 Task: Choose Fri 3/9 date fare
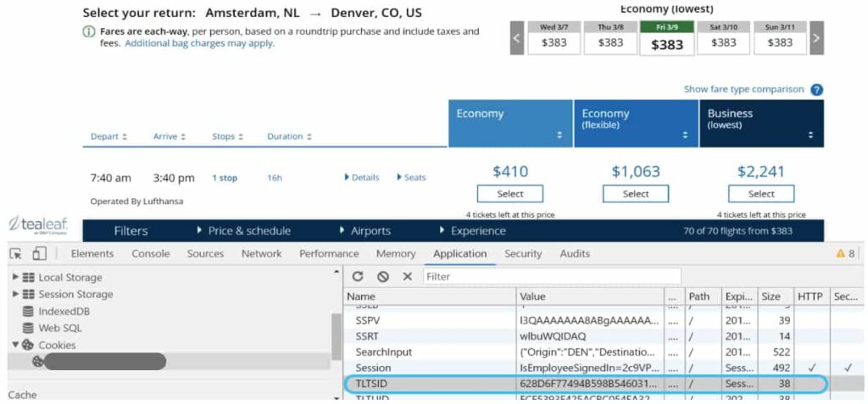coord(667,38)
